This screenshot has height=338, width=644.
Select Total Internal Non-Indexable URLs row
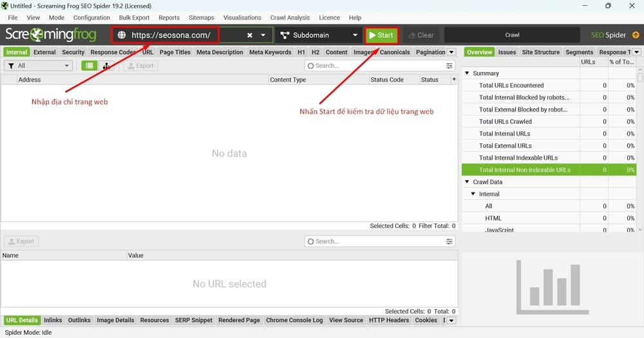[549, 169]
